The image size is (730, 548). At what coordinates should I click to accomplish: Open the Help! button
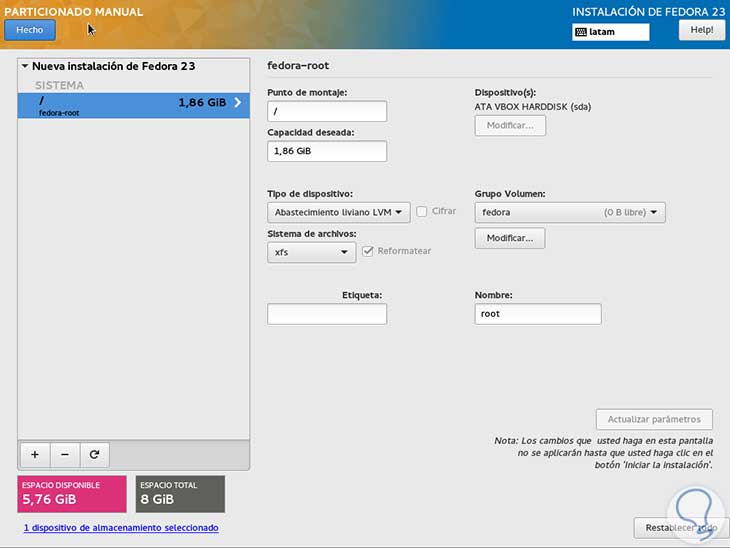pyautogui.click(x=702, y=30)
